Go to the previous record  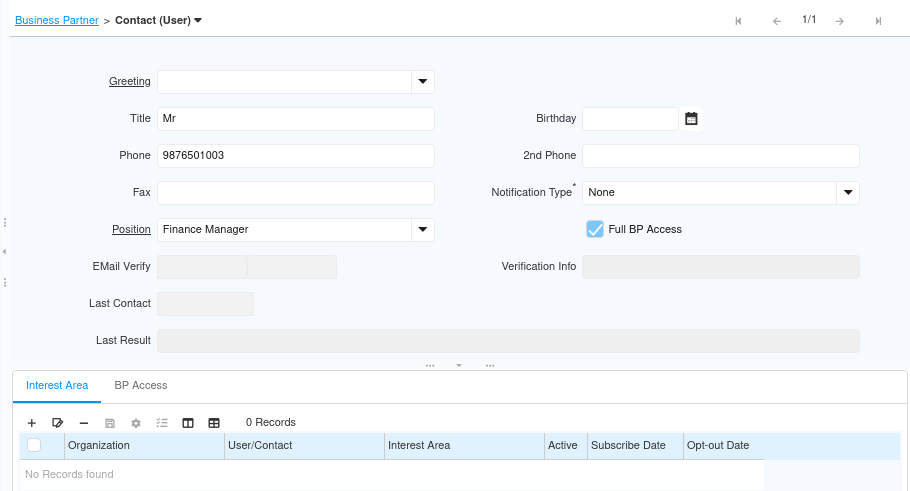[x=777, y=21]
